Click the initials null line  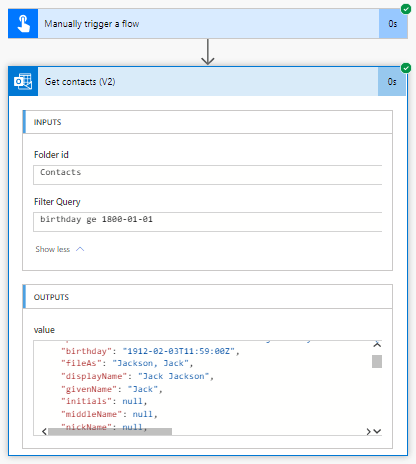(x=104, y=401)
